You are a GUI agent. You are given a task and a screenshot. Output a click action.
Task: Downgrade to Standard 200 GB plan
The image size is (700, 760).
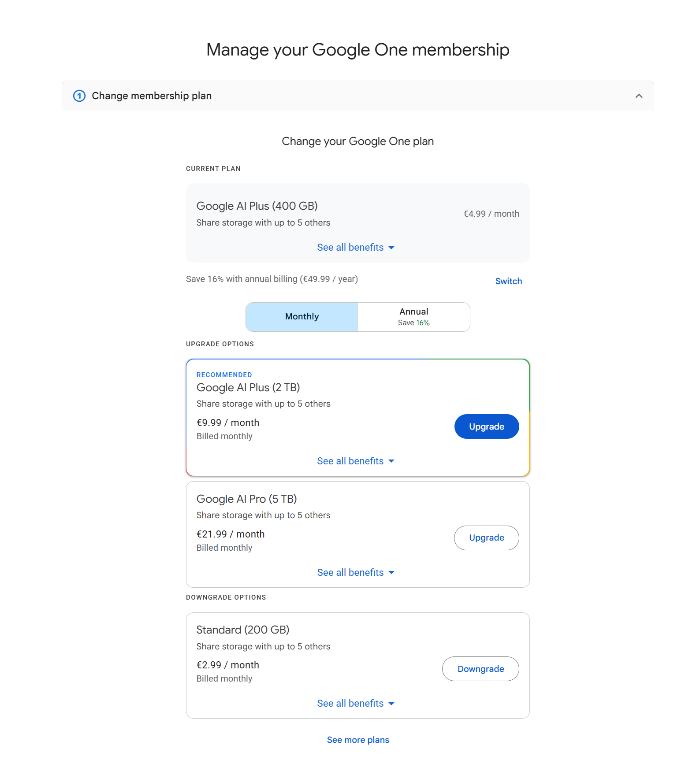coord(480,669)
